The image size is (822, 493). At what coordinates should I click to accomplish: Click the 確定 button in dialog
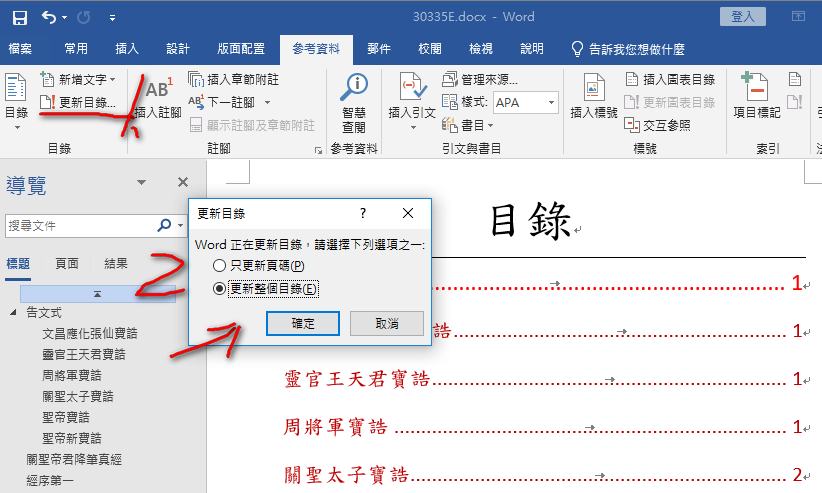point(302,323)
